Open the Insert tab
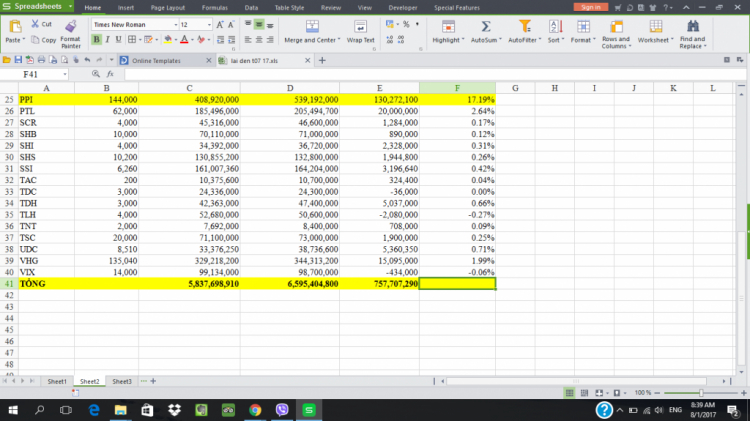The width and height of the screenshot is (750, 421). point(126,8)
